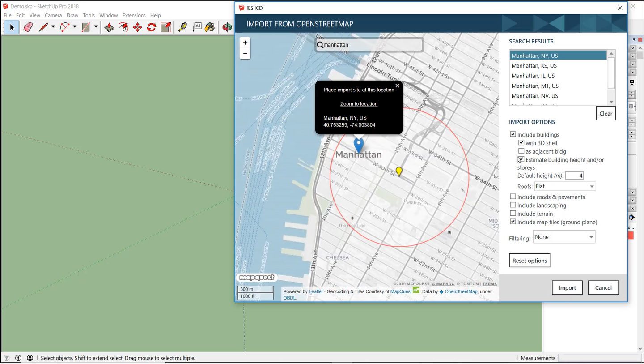Cancel the OpenStreetMap import dialog
The width and height of the screenshot is (644, 364).
point(603,288)
